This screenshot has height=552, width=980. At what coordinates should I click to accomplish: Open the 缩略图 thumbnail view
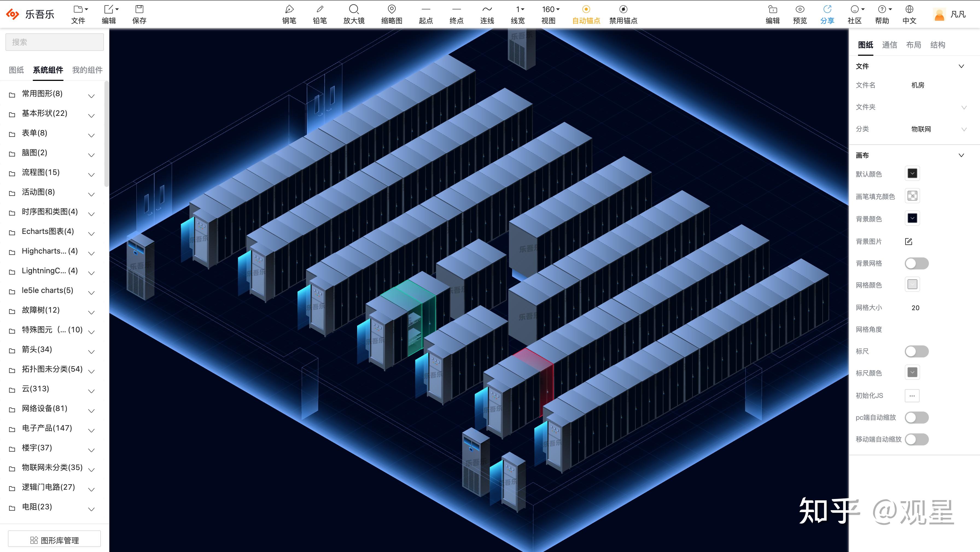click(392, 14)
